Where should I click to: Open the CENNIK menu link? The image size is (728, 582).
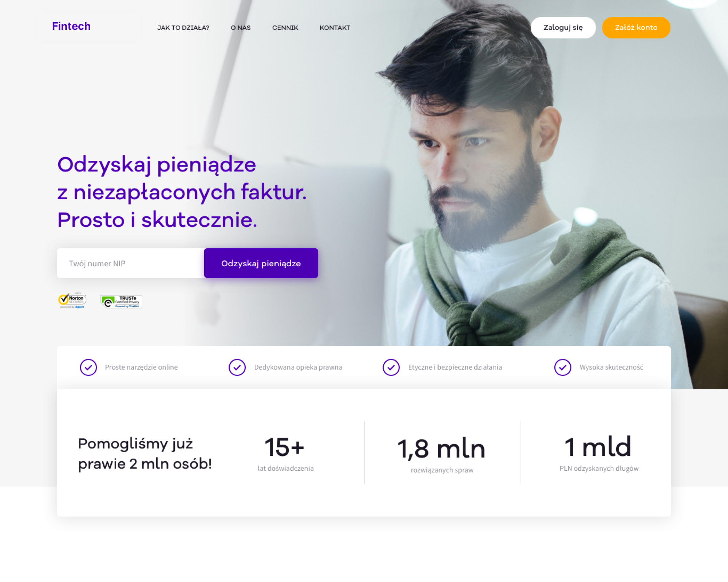285,28
